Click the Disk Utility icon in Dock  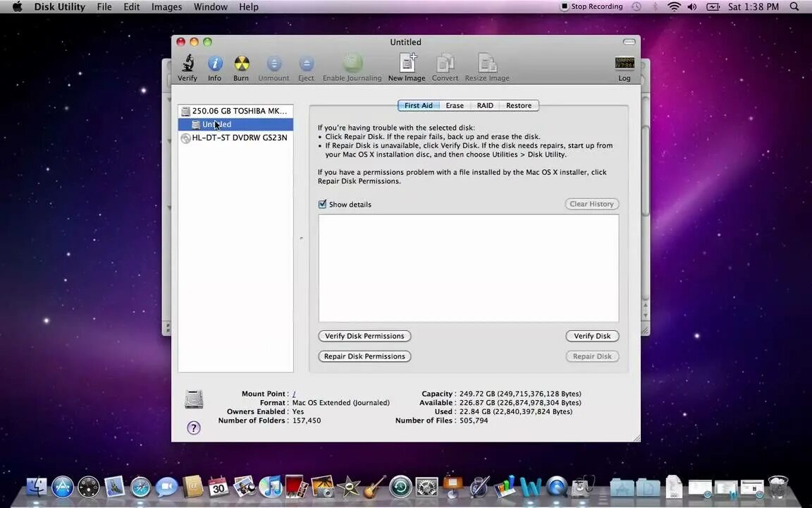[583, 487]
